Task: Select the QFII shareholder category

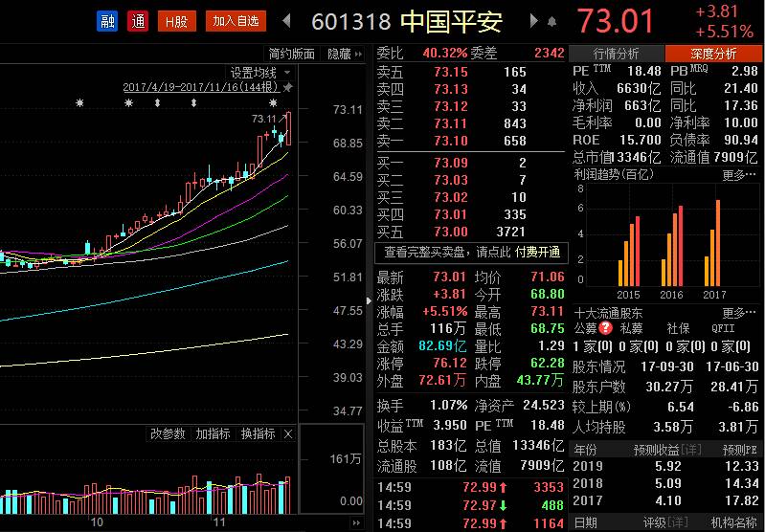Action: point(723,328)
